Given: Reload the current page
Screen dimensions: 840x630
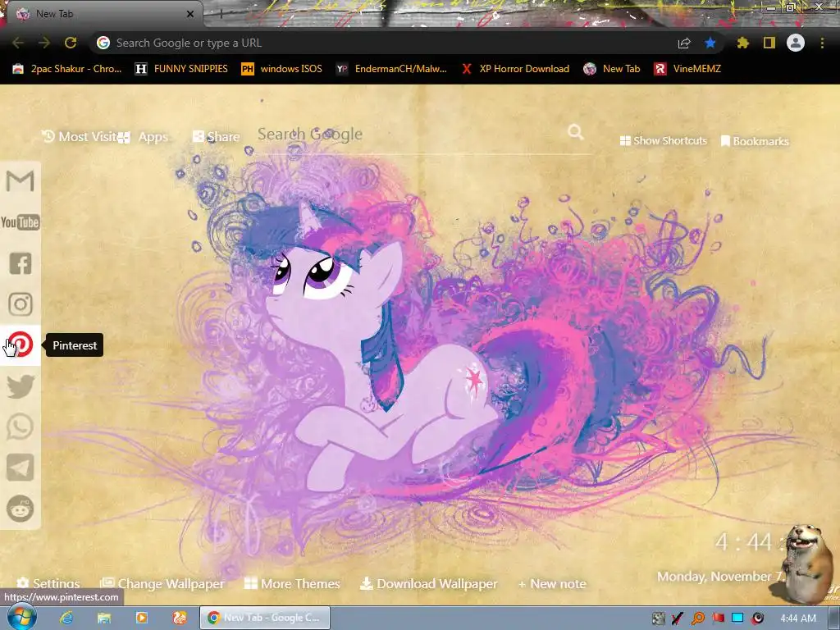Looking at the screenshot, I should 71,43.
